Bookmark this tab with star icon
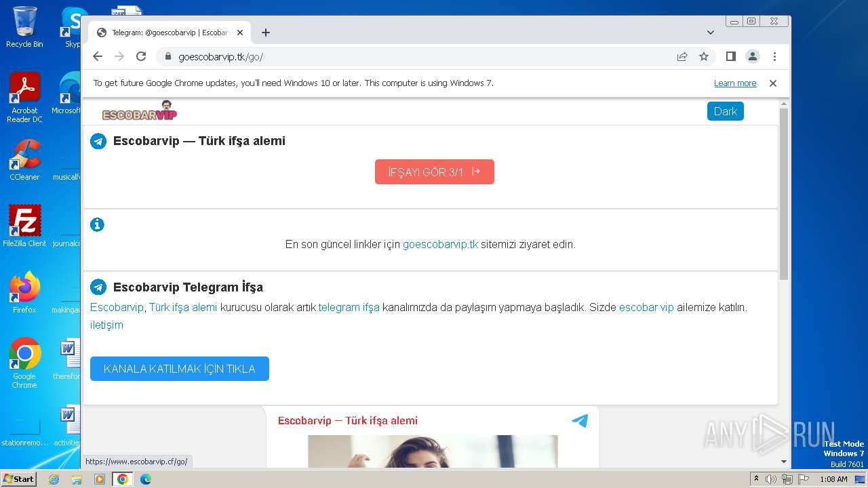The image size is (868, 488). 704,57
